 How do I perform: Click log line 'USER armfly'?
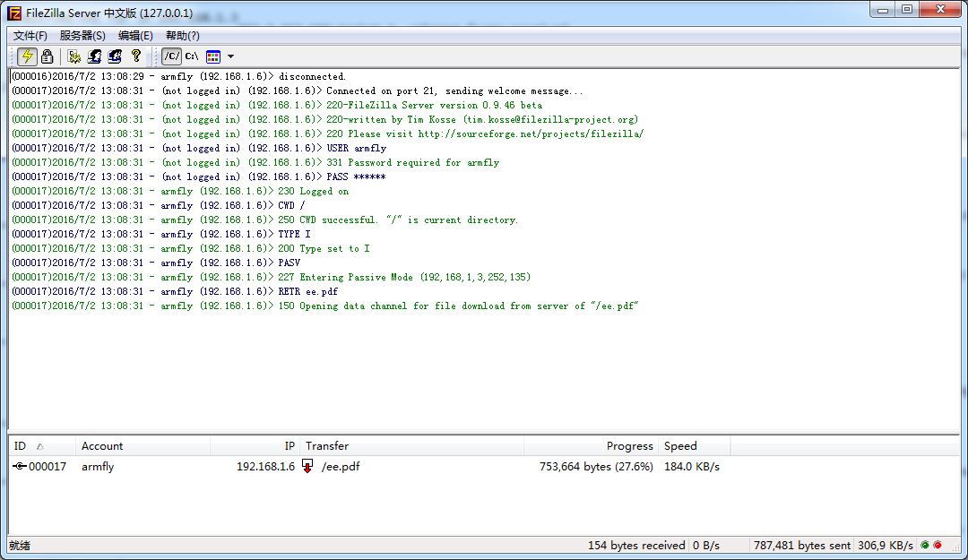click(x=199, y=148)
